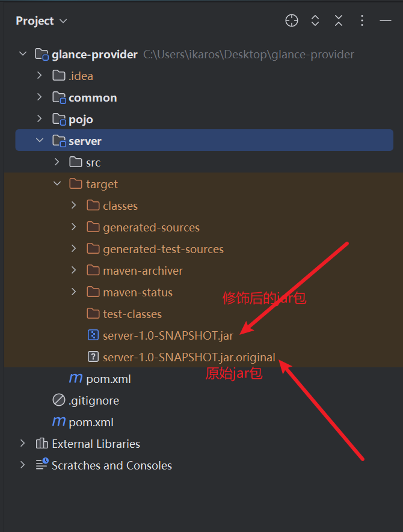Open Project panel options three-dot menu
Screen dimensions: 403x532
(362, 20)
